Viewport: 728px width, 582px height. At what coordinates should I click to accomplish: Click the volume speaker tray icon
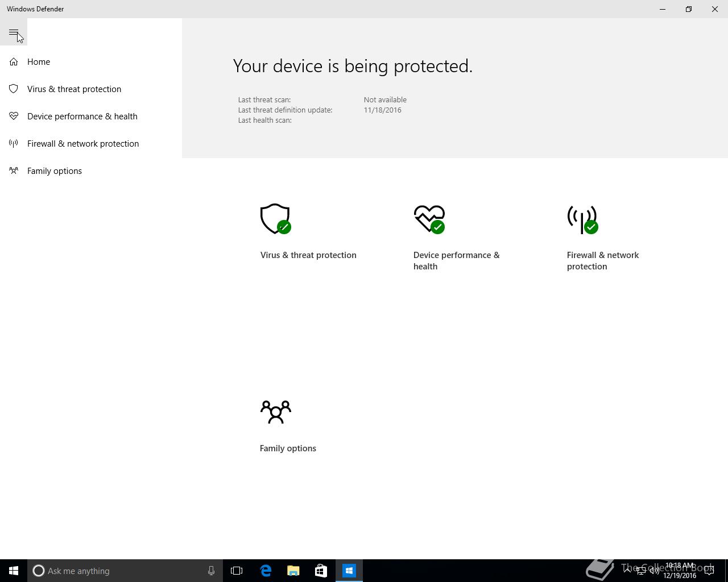(654, 571)
